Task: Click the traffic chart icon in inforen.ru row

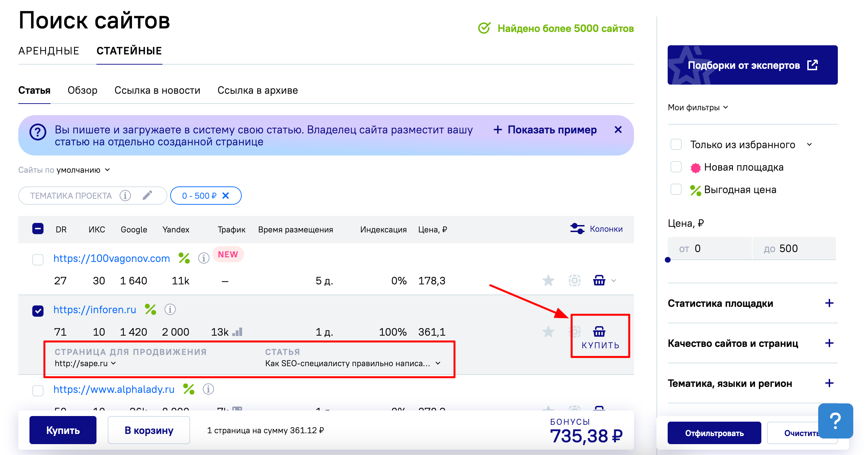Action: tap(238, 332)
